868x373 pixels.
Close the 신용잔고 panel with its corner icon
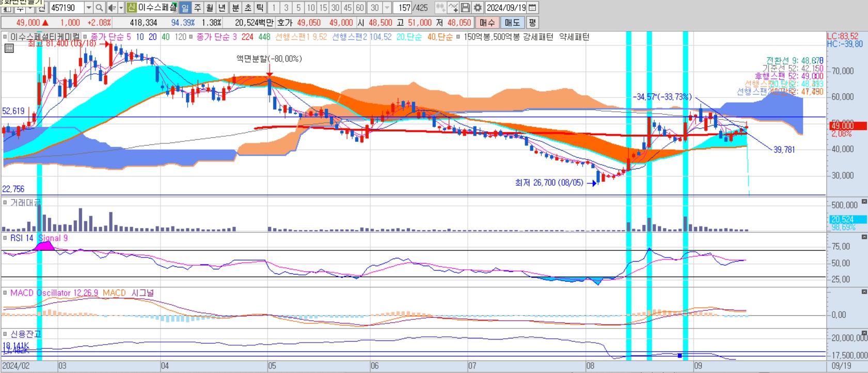tap(864, 333)
